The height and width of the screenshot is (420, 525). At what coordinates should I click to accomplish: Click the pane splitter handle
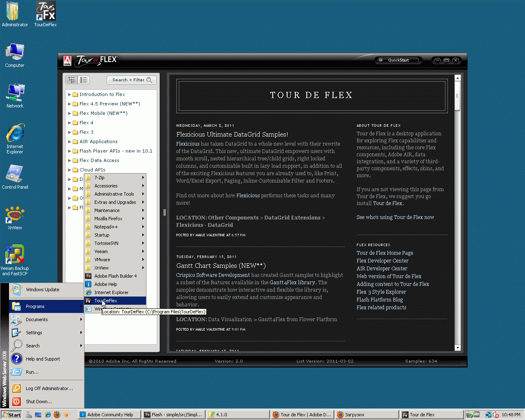tap(164, 212)
